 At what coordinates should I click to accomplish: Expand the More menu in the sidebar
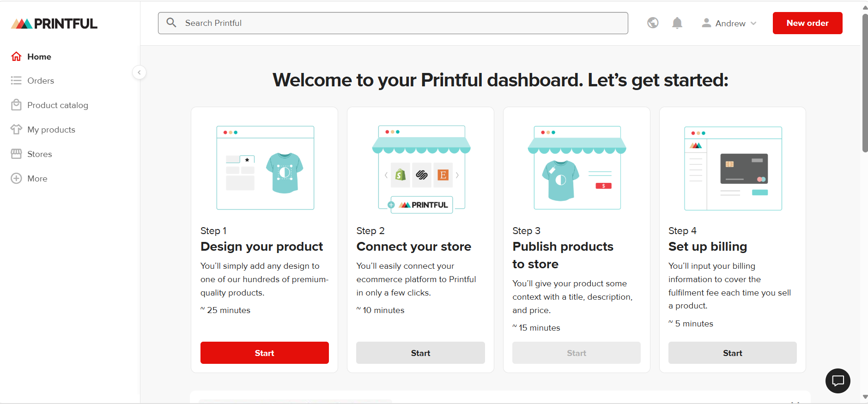(29, 178)
